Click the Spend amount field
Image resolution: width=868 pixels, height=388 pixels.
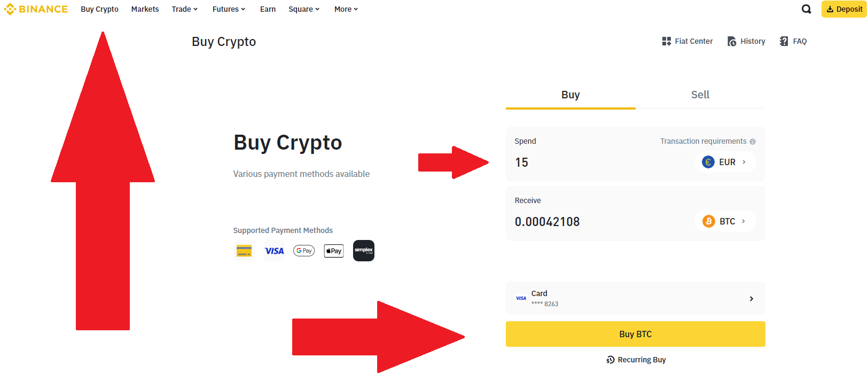point(598,162)
